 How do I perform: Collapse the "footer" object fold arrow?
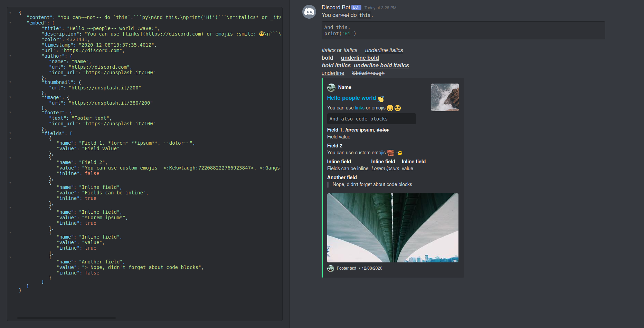coord(10,113)
